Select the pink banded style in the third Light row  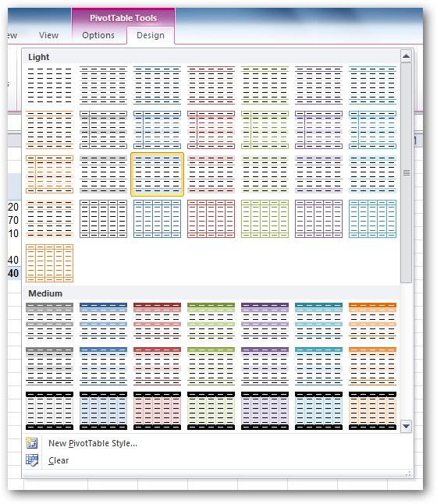click(x=211, y=174)
